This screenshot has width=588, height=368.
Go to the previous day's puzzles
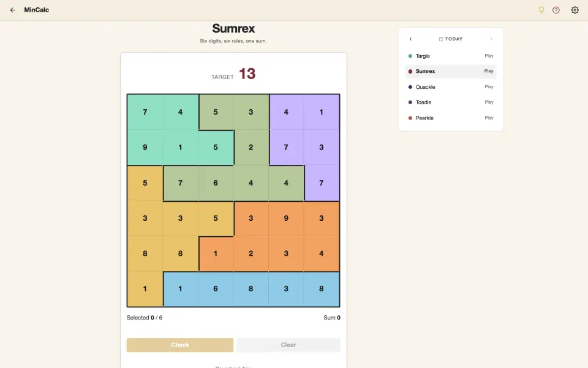tap(410, 39)
